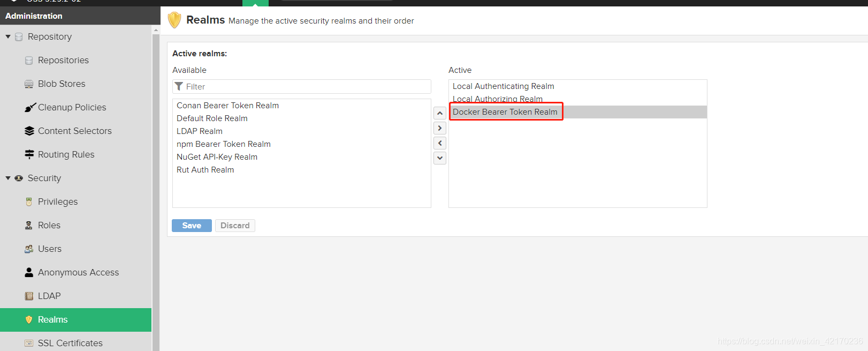Move selected realm up with arrow button
Image resolution: width=868 pixels, height=351 pixels.
click(x=440, y=113)
